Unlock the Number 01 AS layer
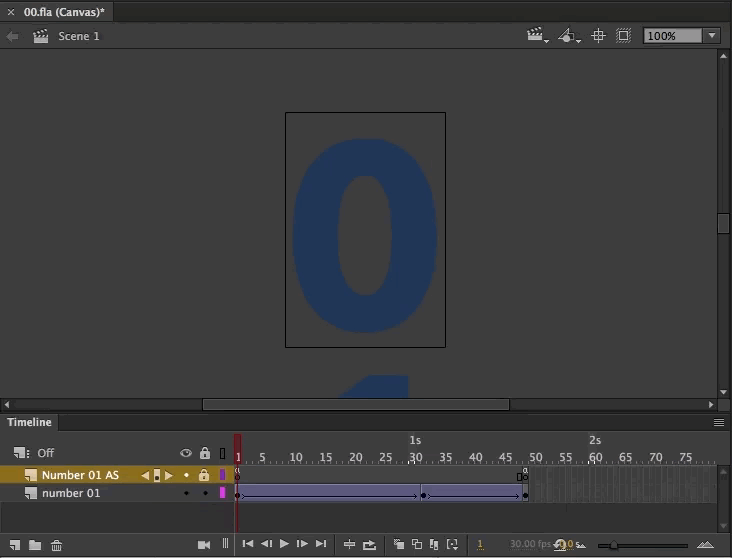The width and height of the screenshot is (732, 558). click(x=204, y=475)
